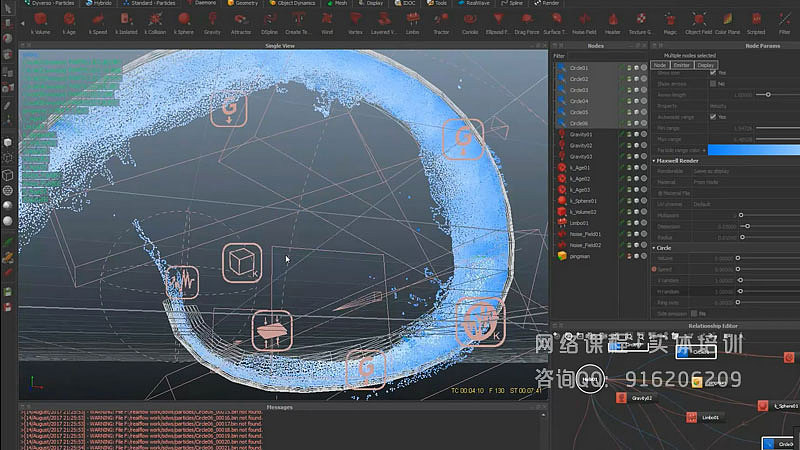
Task: Add a k Sphere daemon
Action: point(184,23)
